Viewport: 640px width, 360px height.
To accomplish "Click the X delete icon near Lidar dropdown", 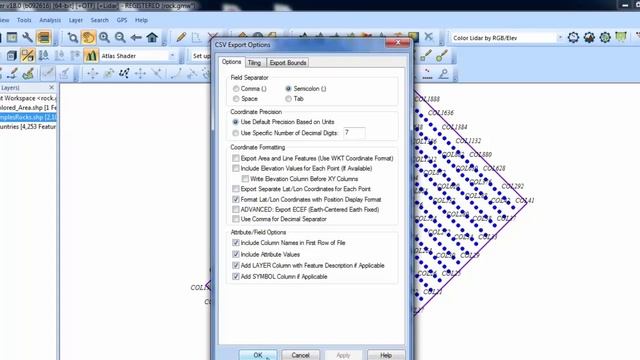I will [428, 37].
